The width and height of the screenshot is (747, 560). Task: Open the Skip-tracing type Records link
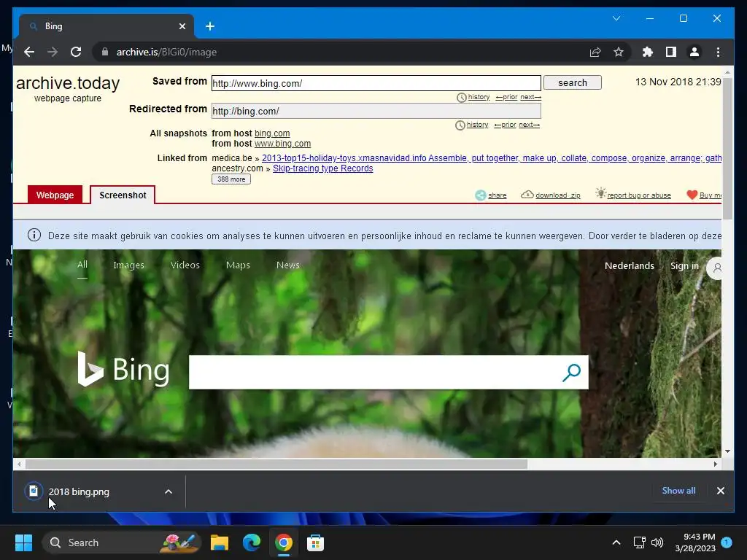pos(322,168)
